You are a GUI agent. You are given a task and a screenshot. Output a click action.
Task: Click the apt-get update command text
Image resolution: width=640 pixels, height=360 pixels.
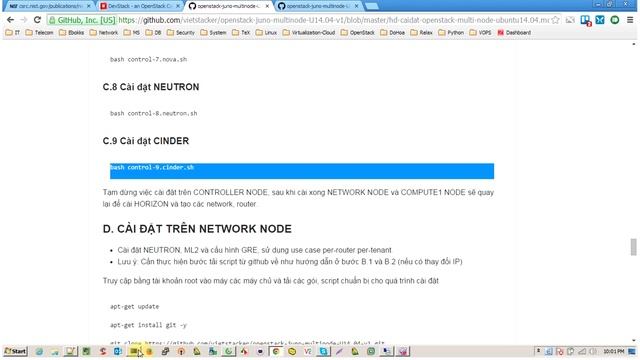pos(134,307)
